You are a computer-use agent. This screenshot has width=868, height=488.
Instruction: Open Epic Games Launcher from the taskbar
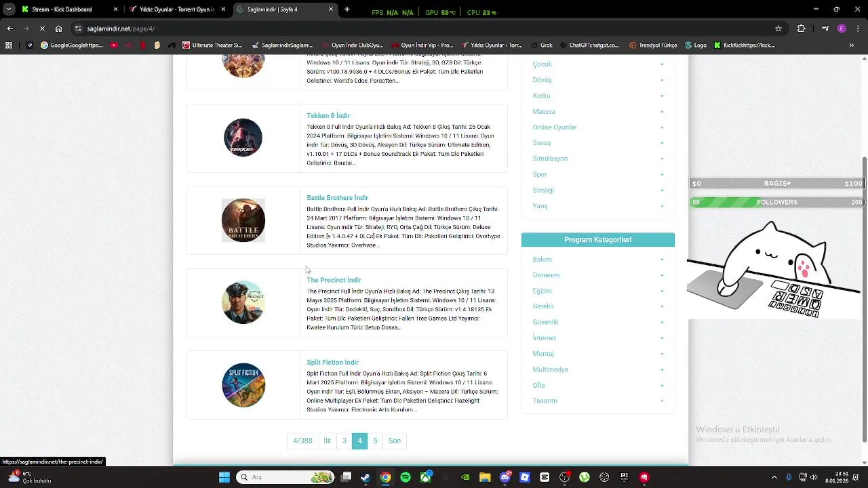click(625, 477)
